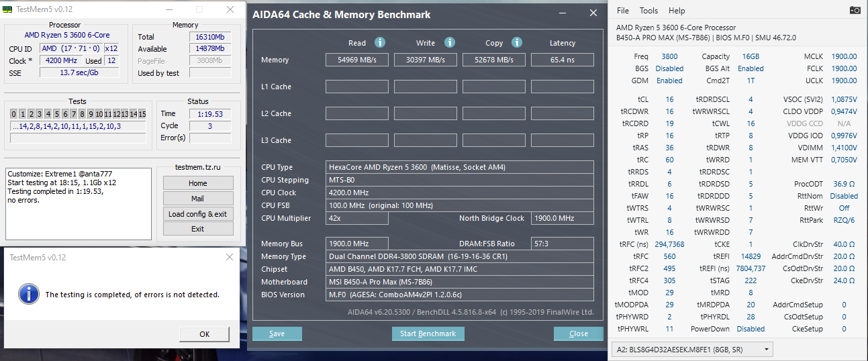Image resolution: width=868 pixels, height=361 pixels.
Task: Click the TestMem5 Total 16310Mb memory value
Action: click(x=209, y=37)
